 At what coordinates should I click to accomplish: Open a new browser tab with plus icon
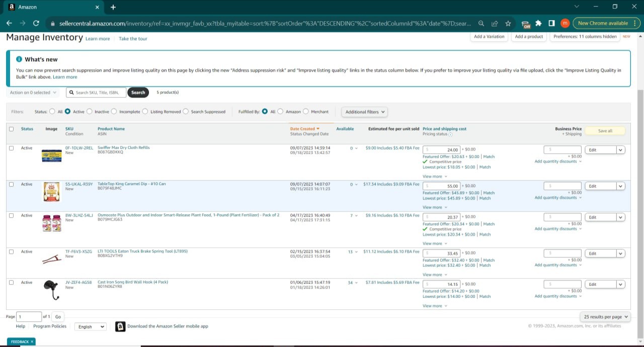coord(113,7)
